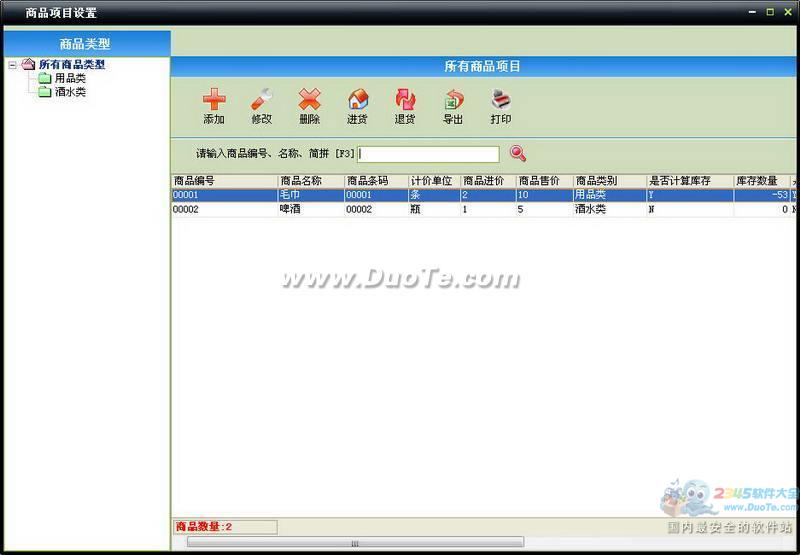800x555 pixels.
Task: Sort by 商品名称 column header
Action: [x=310, y=181]
